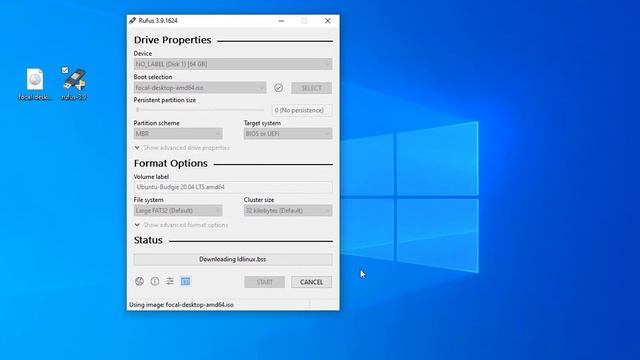Click the CANCEL button

311,282
